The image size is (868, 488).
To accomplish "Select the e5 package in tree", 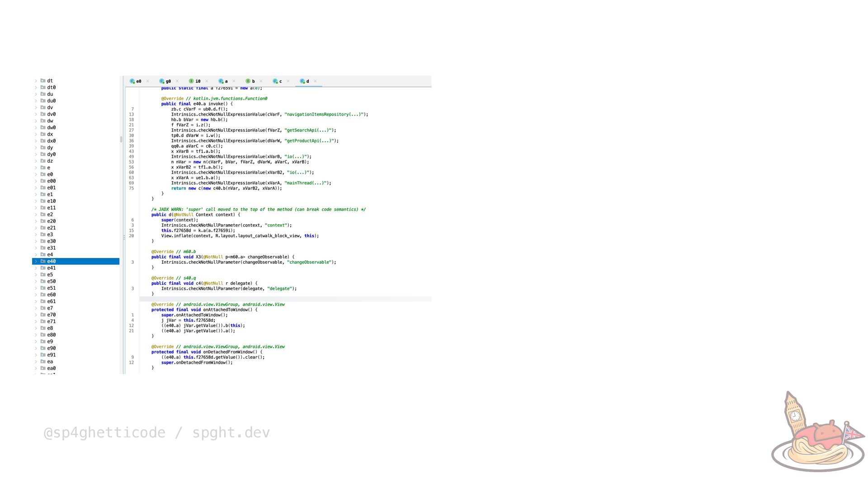I will pyautogui.click(x=50, y=275).
